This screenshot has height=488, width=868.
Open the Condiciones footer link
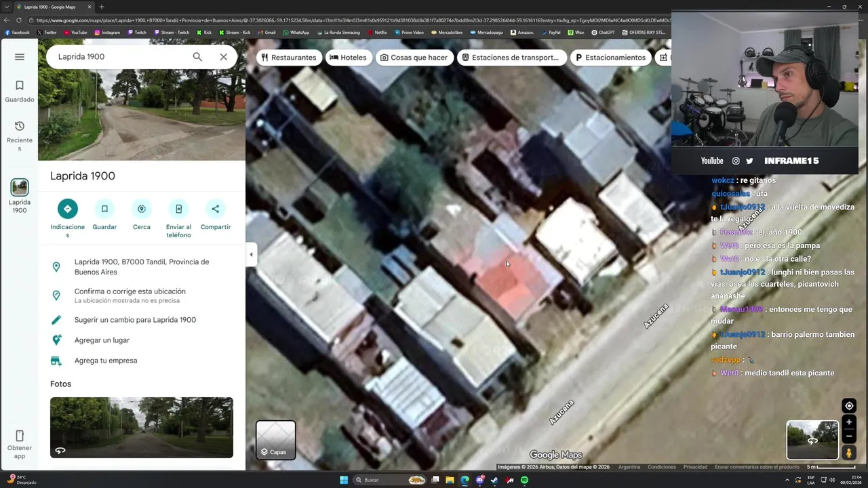[662, 467]
